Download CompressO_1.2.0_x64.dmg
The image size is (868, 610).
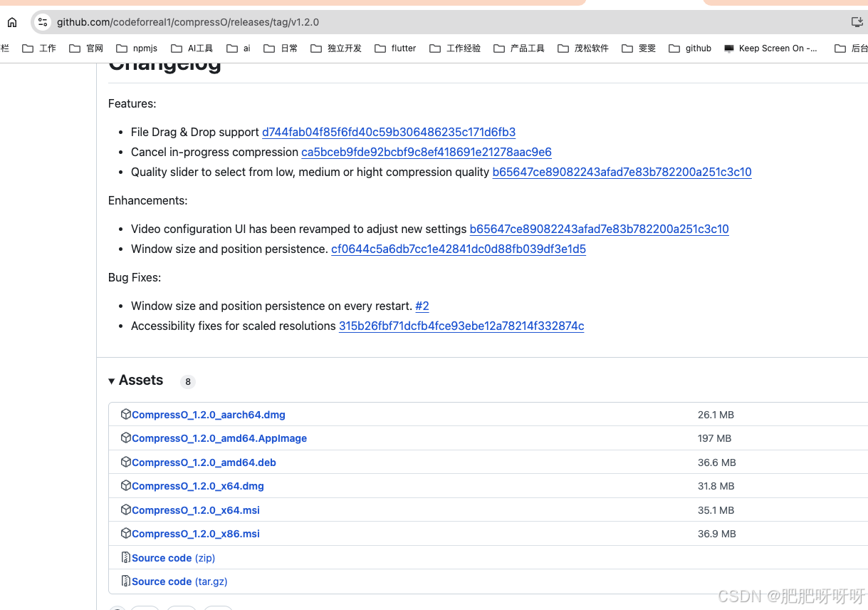pos(198,486)
